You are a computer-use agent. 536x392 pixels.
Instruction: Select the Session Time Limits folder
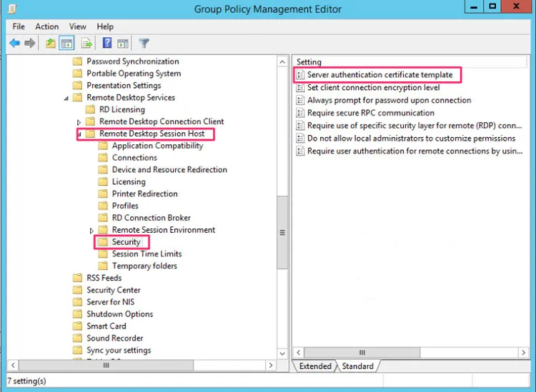coord(147,254)
